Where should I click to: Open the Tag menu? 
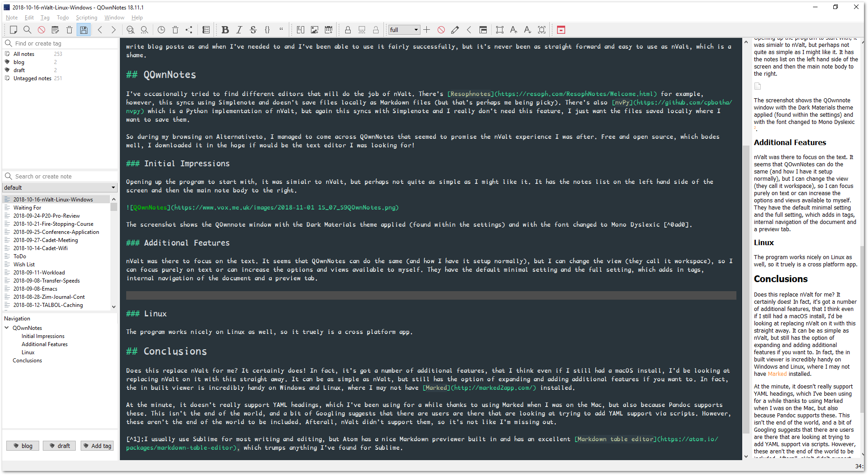pyautogui.click(x=45, y=18)
